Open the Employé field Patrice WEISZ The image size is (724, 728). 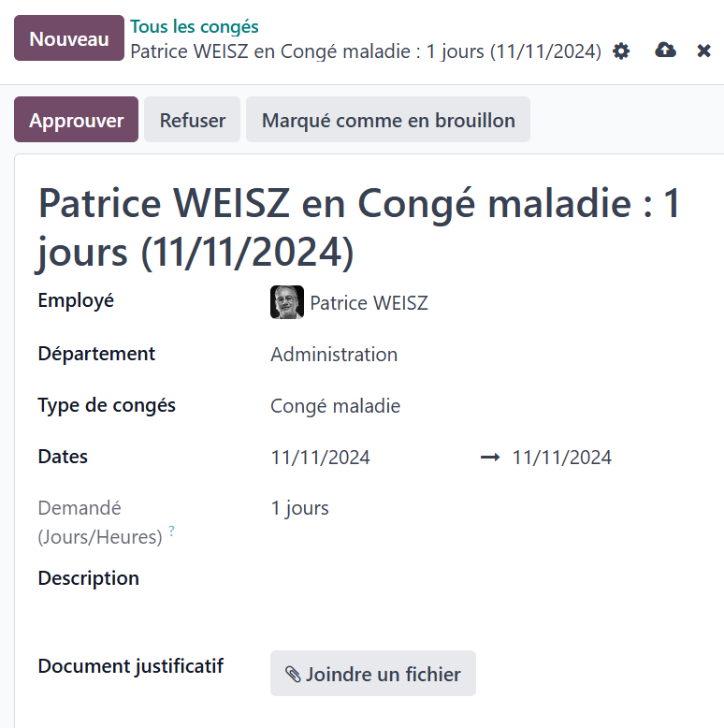(369, 303)
